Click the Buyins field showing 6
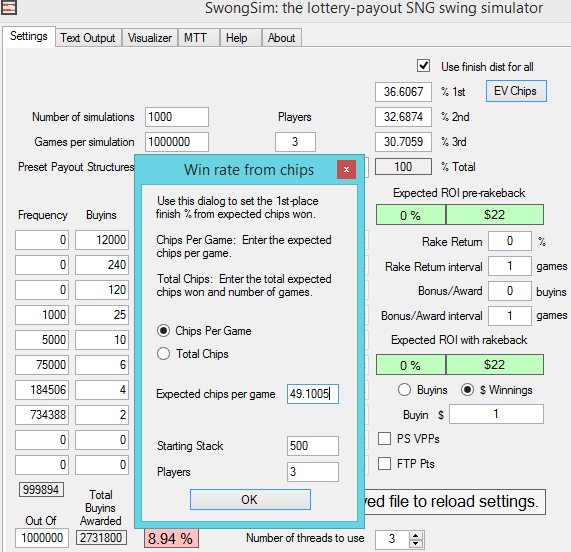571x552 pixels. [102, 364]
